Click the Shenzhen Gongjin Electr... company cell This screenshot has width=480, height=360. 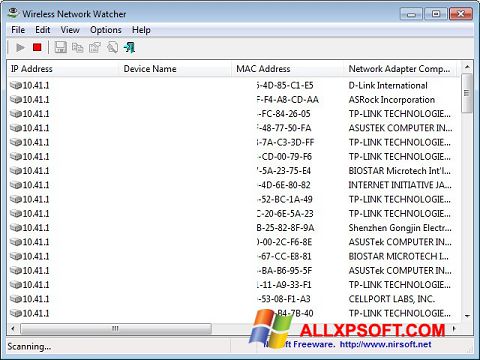[x=400, y=228]
